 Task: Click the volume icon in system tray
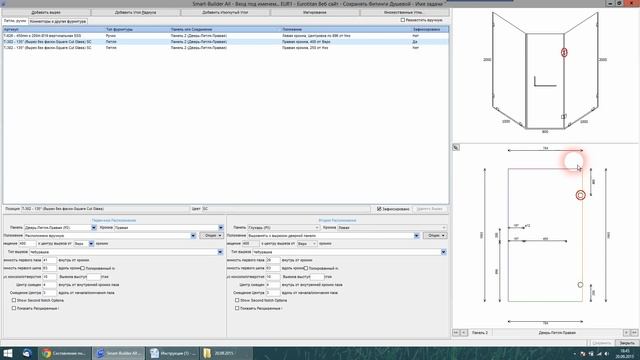[x=607, y=353]
